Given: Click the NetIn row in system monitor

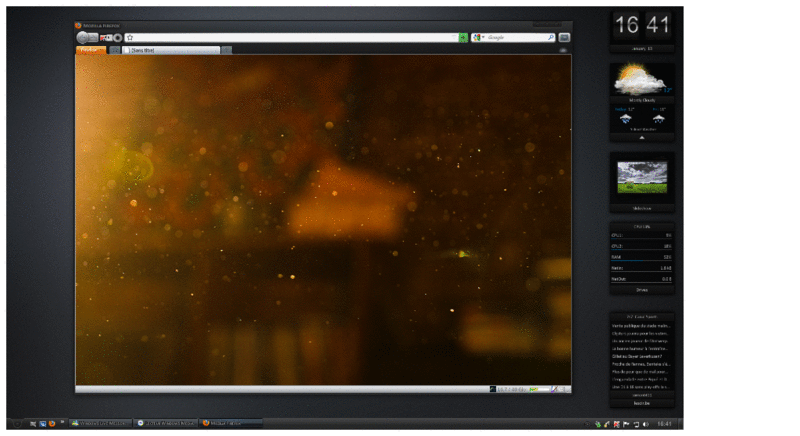Looking at the screenshot, I should point(641,268).
